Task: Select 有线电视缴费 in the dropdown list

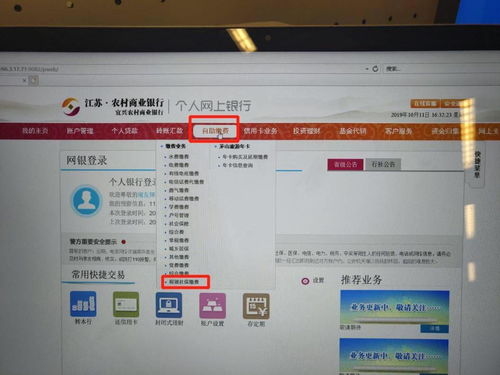Action: point(184,173)
